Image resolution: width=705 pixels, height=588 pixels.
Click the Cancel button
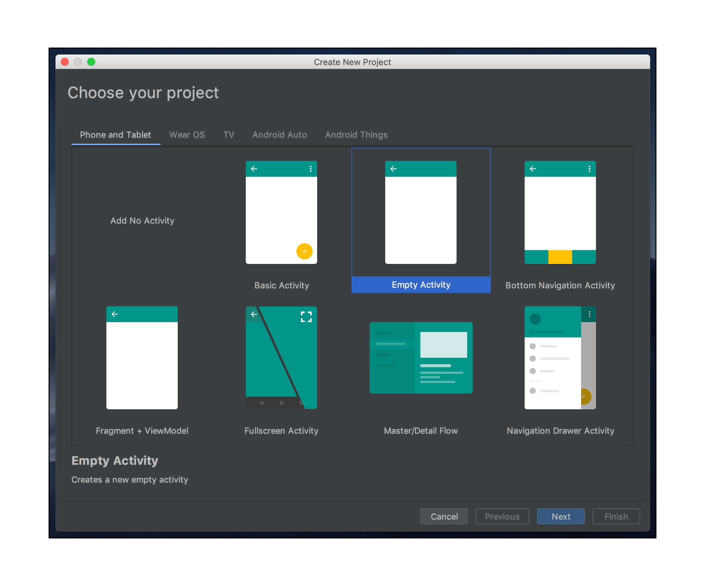point(444,517)
